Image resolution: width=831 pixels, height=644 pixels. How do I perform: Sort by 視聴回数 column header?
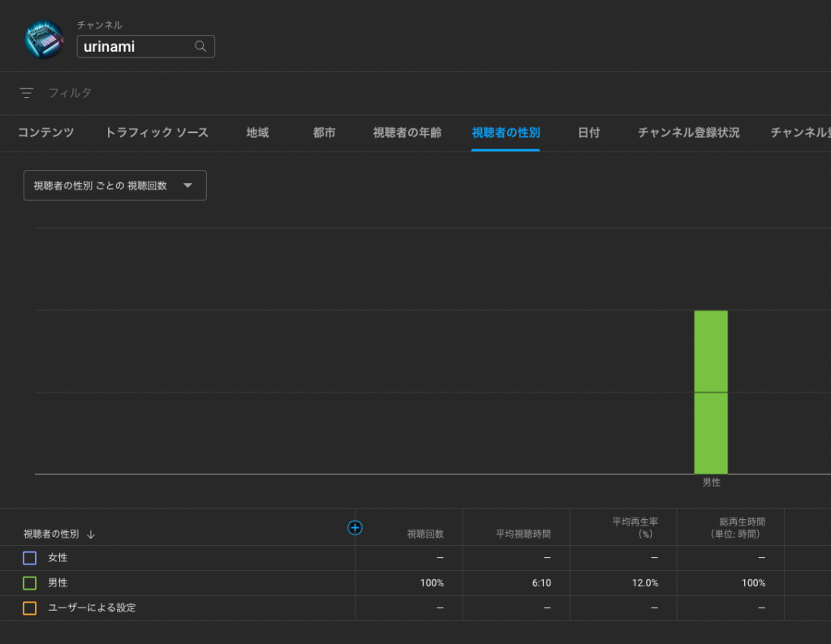tap(425, 535)
